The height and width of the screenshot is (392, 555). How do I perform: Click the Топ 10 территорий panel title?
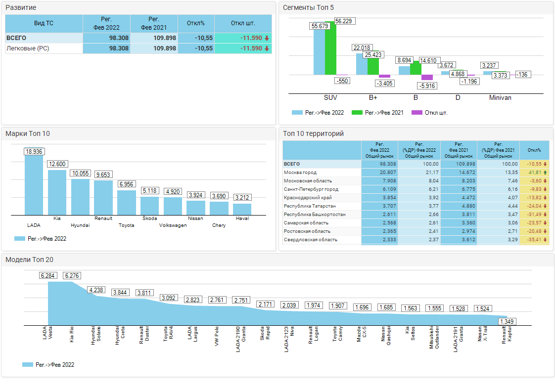(313, 134)
